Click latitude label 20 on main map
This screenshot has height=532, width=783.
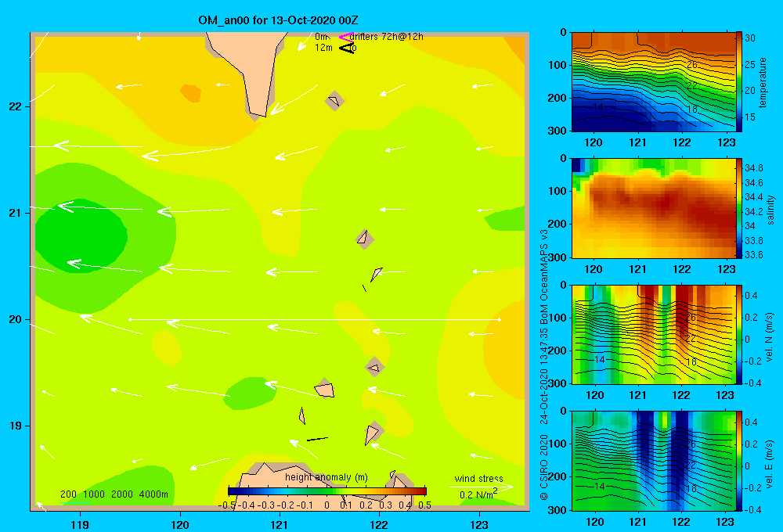15,319
